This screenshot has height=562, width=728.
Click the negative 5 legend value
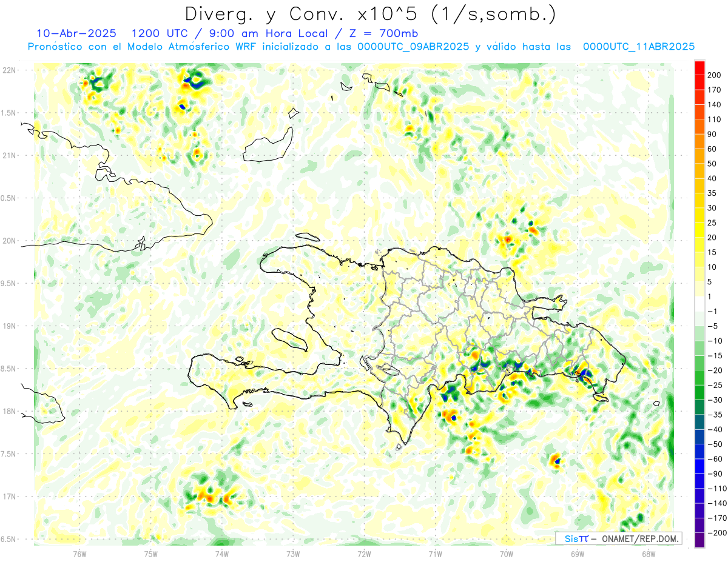(712, 326)
